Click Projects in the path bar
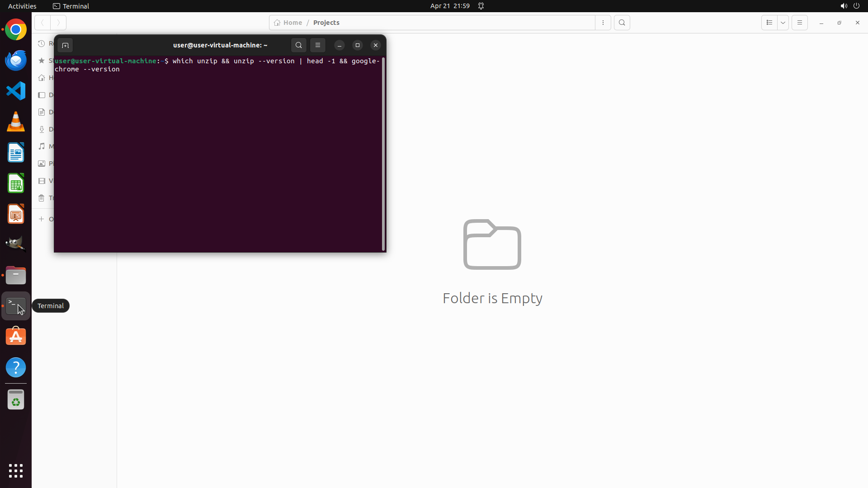Image resolution: width=868 pixels, height=488 pixels. point(326,23)
